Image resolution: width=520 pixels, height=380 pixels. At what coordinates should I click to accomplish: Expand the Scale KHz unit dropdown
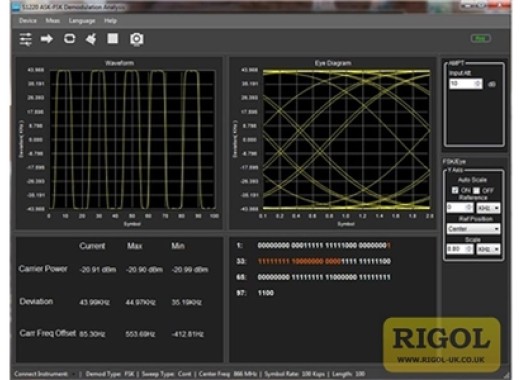488,249
